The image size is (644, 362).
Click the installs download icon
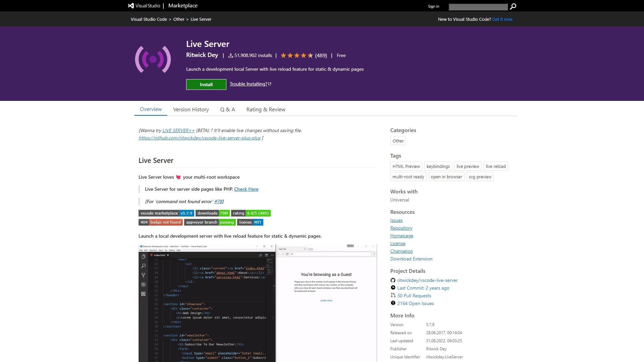(231, 55)
